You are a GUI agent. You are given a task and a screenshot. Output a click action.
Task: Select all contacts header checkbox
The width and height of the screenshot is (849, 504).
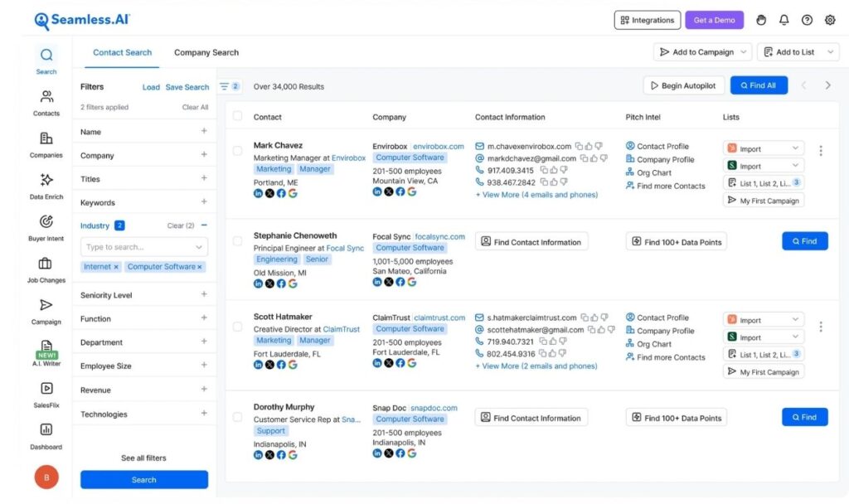point(237,116)
